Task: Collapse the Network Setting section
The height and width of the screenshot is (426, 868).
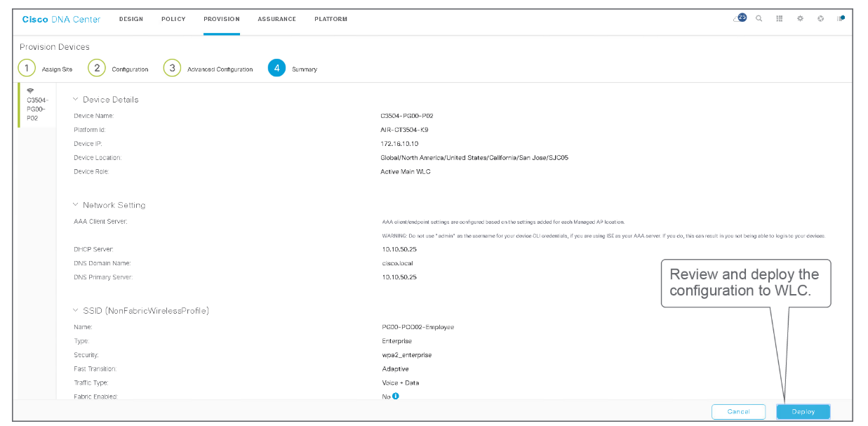Action: [76, 205]
